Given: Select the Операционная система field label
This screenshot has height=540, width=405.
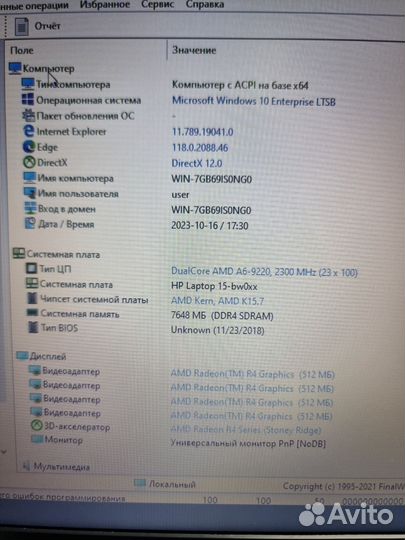Looking at the screenshot, I should 89,100.
